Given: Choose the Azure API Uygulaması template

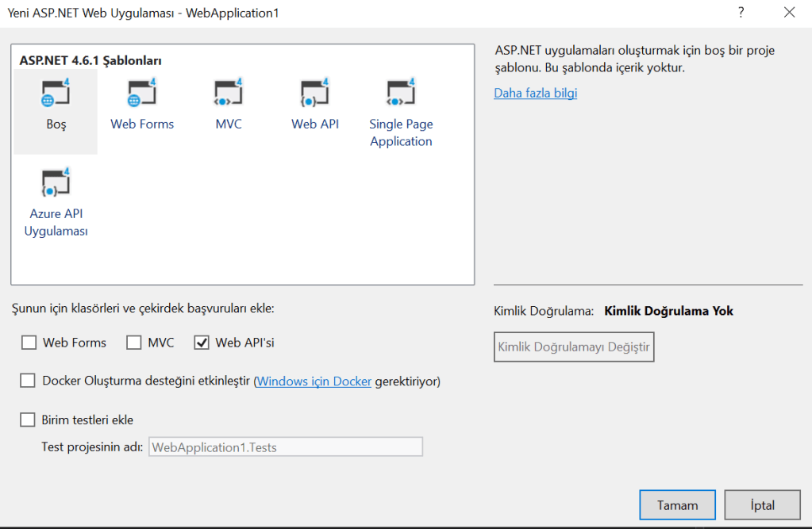Looking at the screenshot, I should [x=56, y=184].
